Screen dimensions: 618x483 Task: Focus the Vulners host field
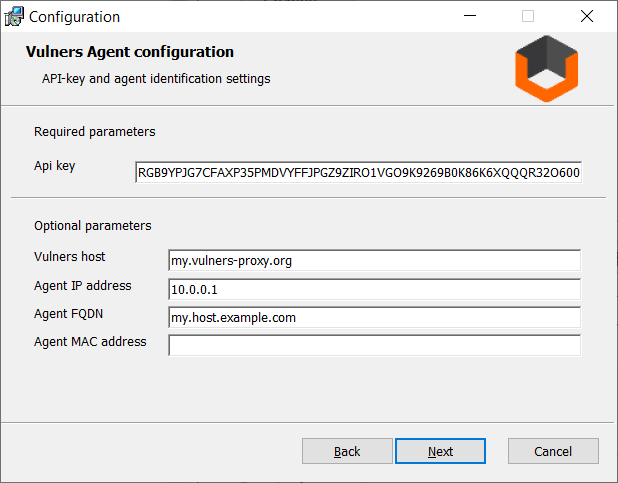click(374, 260)
